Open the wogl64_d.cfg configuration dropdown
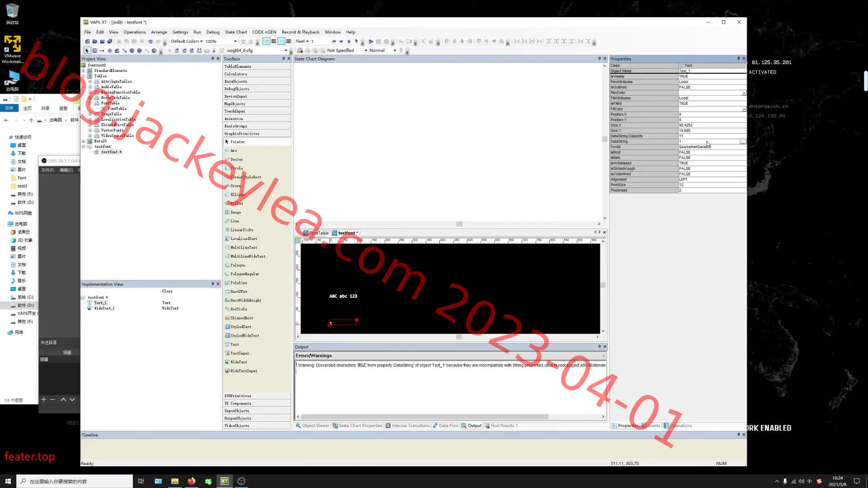The image size is (868, 488). (x=256, y=51)
